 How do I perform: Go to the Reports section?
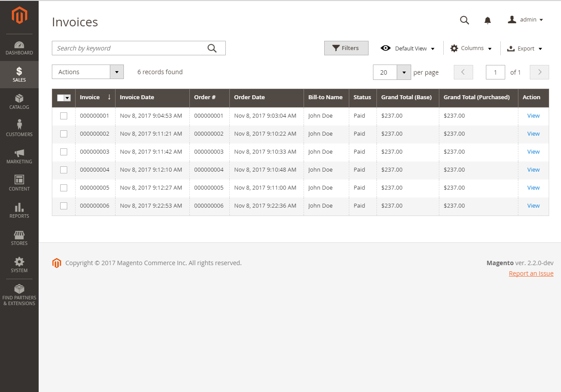pos(19,211)
